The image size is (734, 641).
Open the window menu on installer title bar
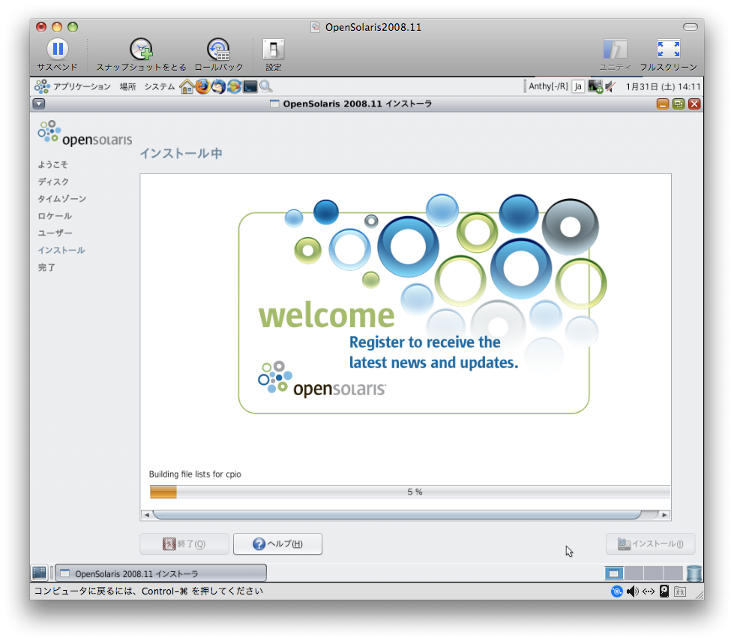click(x=39, y=103)
